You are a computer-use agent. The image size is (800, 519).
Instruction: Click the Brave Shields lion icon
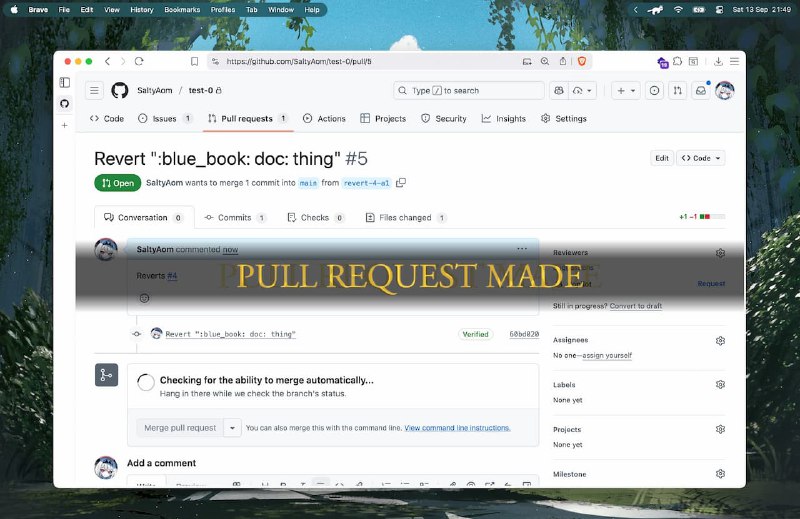[582, 61]
